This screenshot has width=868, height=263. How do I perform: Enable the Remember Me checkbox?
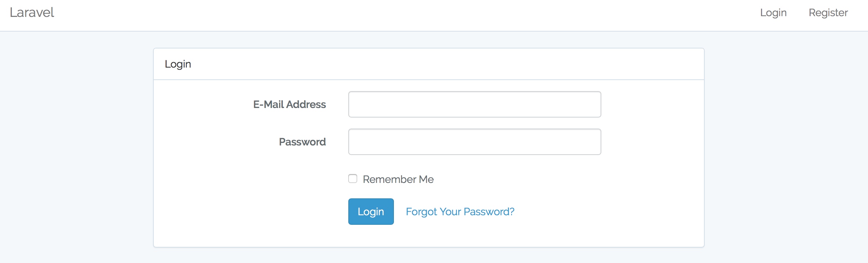click(x=353, y=179)
